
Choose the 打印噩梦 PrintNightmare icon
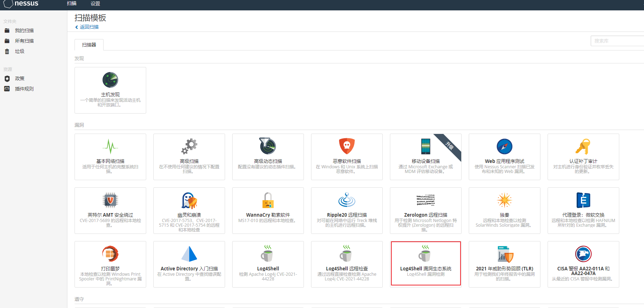click(110, 254)
